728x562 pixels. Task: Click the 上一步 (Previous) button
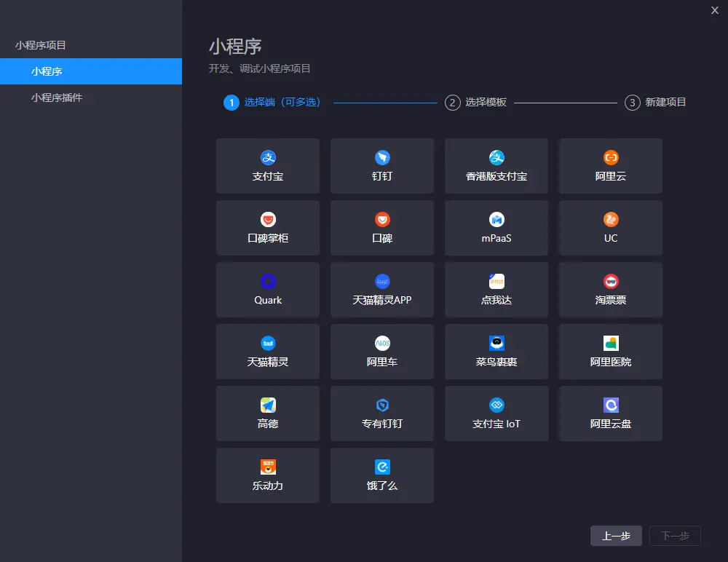[616, 536]
